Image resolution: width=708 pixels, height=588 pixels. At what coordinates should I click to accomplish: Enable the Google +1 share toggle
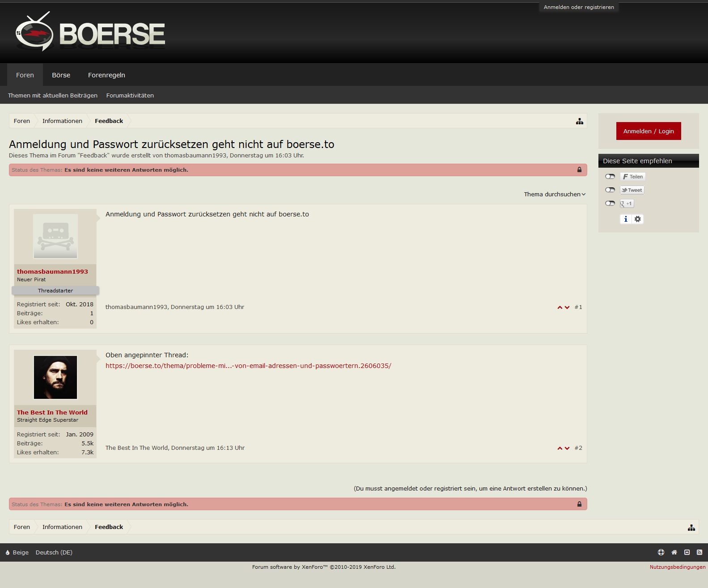(610, 203)
